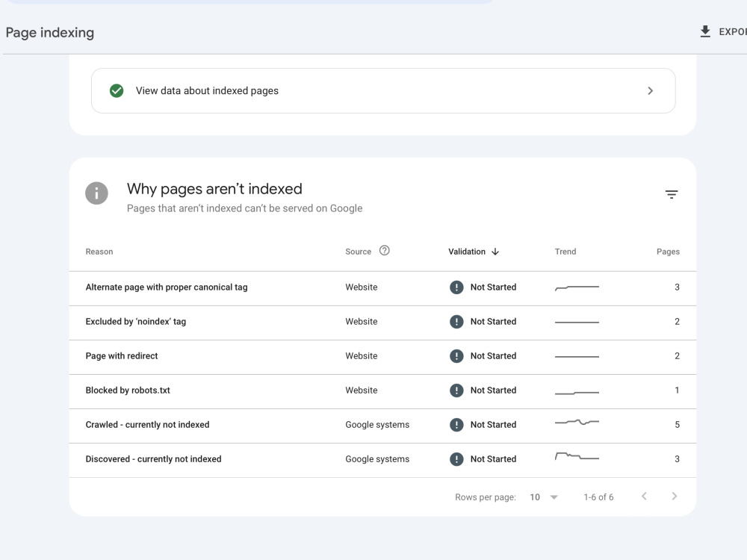This screenshot has height=560, width=747.
Task: Click the Pages column header
Action: point(668,252)
